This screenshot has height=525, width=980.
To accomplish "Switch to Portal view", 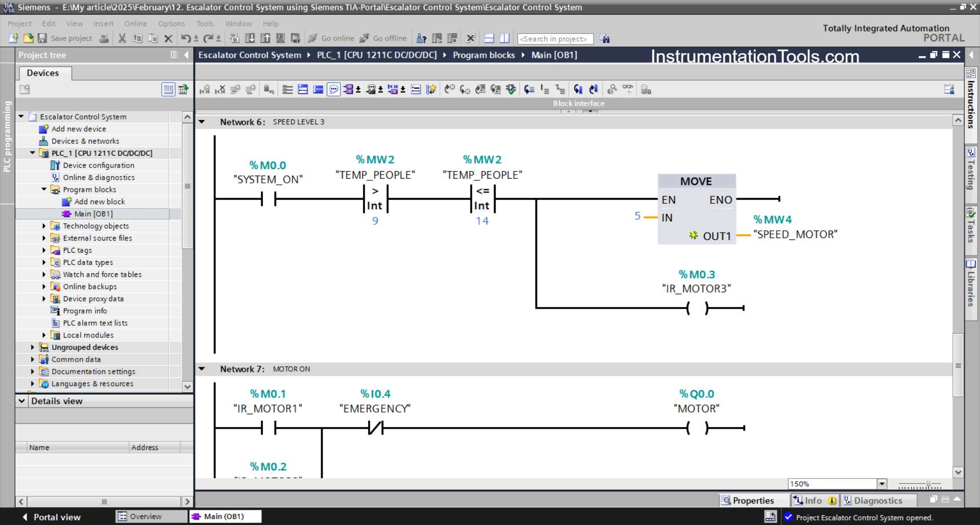I will coord(52,517).
